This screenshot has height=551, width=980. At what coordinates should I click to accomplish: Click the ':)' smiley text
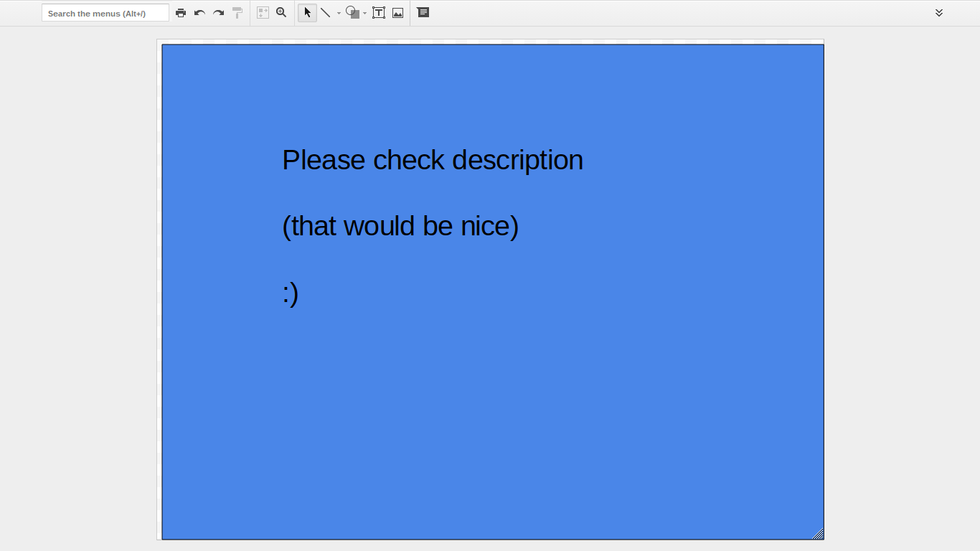[290, 293]
